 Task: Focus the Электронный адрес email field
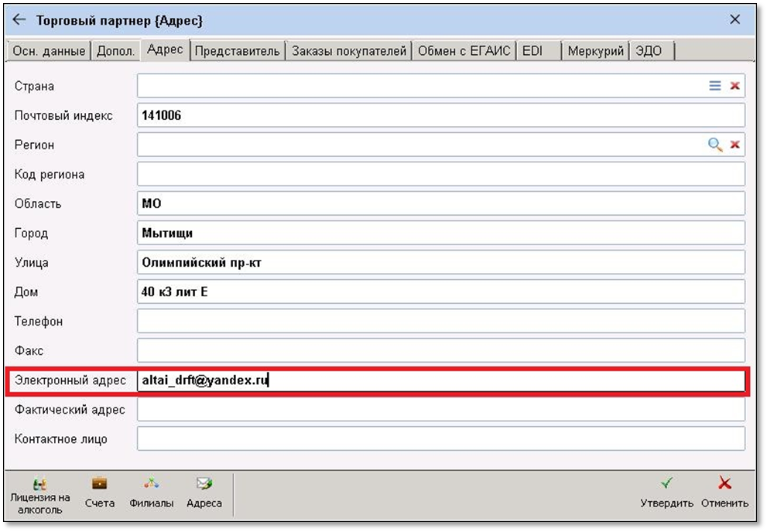pyautogui.click(x=440, y=380)
